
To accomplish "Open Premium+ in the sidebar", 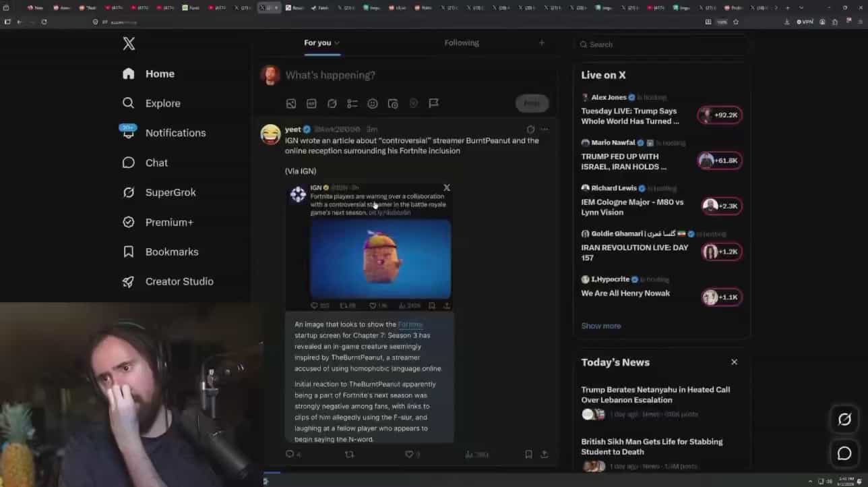I will [x=158, y=222].
